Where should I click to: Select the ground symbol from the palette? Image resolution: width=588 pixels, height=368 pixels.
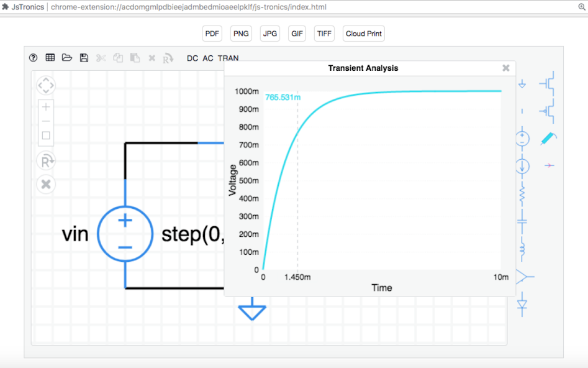[x=523, y=83]
